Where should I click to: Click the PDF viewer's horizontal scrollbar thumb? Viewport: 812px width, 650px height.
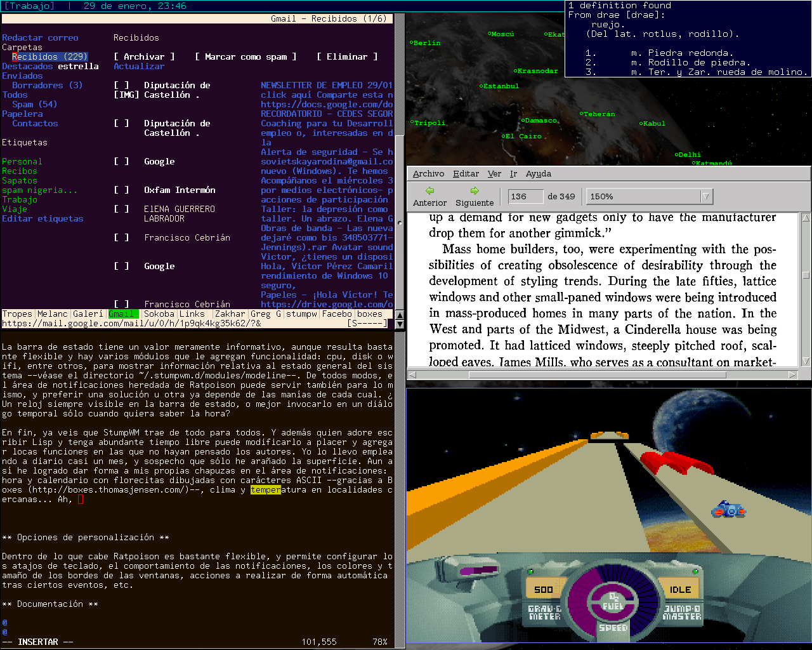(597, 375)
